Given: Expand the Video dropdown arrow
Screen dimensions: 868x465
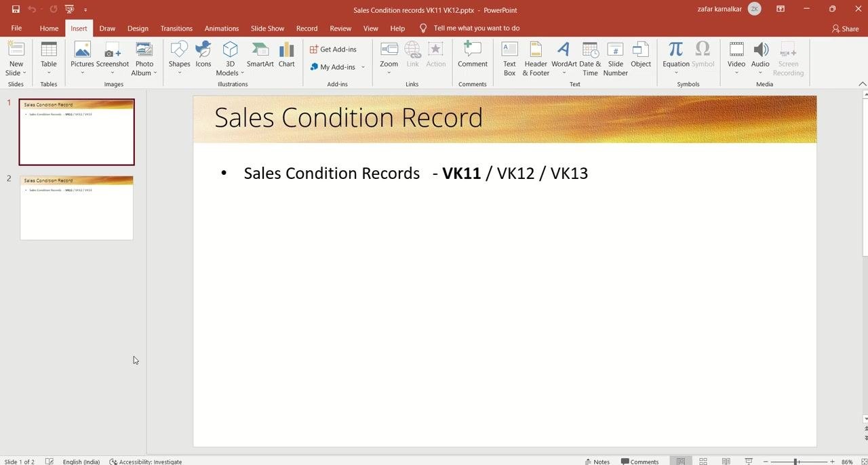Looking at the screenshot, I should pyautogui.click(x=736, y=73).
